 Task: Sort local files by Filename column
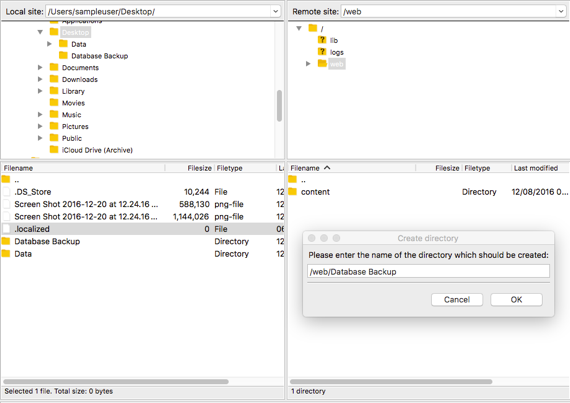83,168
